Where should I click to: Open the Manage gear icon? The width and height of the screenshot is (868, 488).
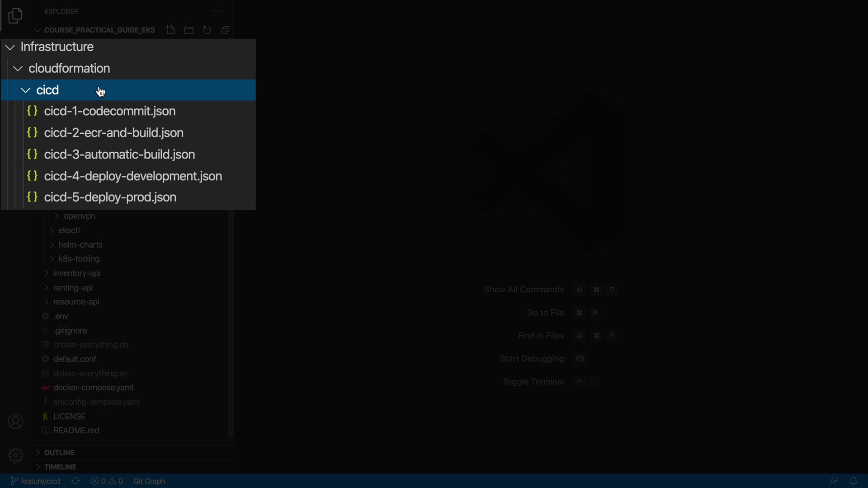coord(16,455)
